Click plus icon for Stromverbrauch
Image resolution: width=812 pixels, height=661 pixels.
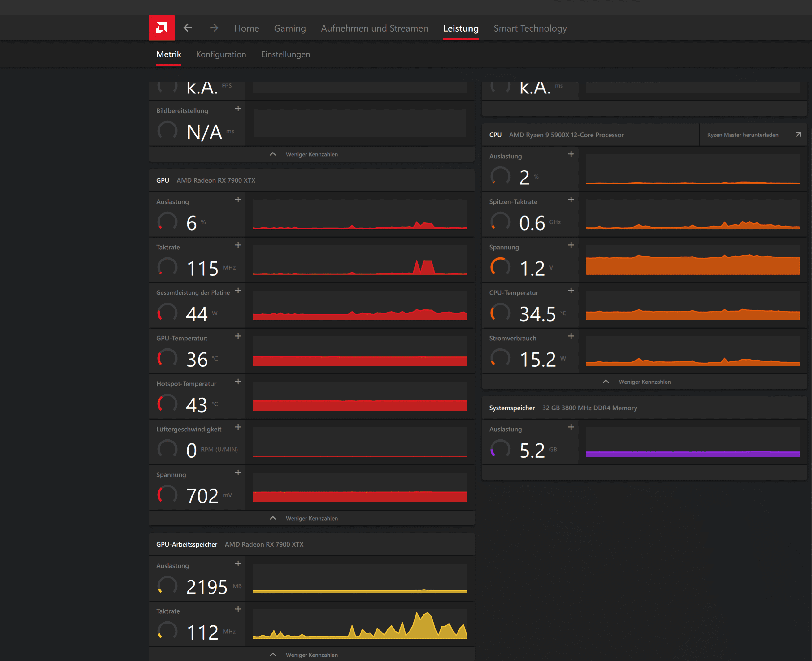coord(571,336)
